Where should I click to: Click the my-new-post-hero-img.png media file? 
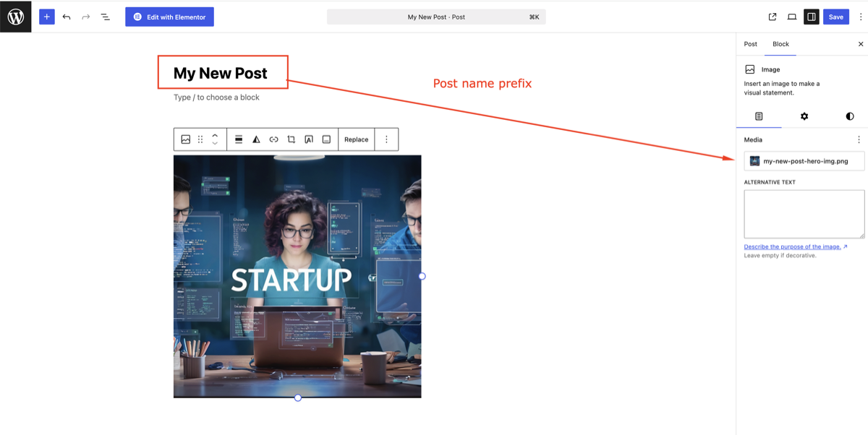pos(804,161)
